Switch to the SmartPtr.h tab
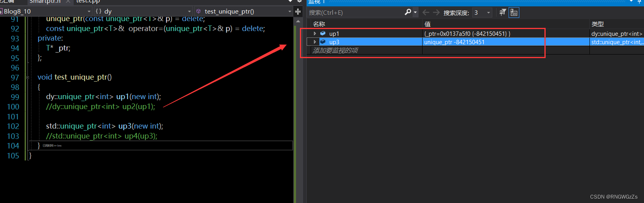The image size is (644, 203). pos(45,2)
